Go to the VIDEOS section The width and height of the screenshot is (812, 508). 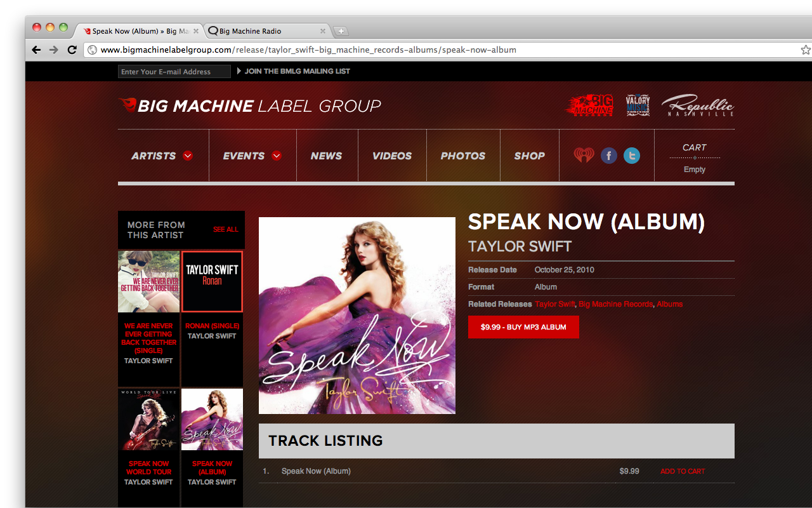[392, 156]
